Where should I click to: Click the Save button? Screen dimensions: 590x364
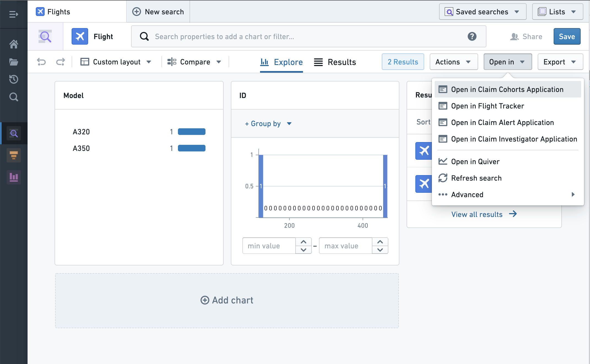(567, 36)
